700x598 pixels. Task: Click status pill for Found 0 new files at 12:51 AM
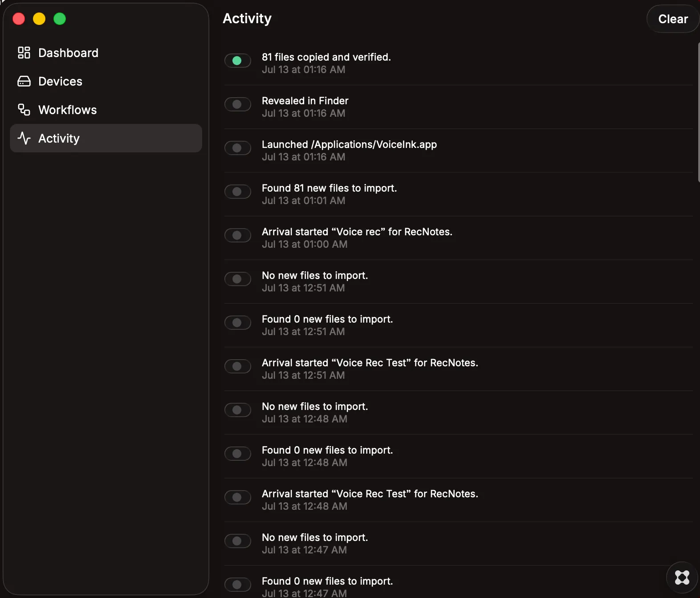(237, 323)
